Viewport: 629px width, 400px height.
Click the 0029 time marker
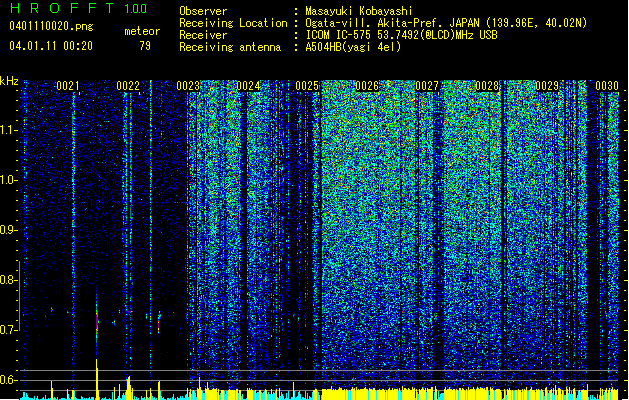[547, 86]
